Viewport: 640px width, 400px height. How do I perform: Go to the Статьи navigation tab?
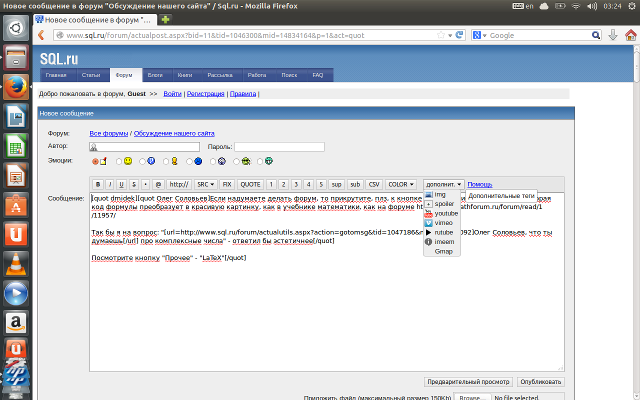pyautogui.click(x=91, y=75)
